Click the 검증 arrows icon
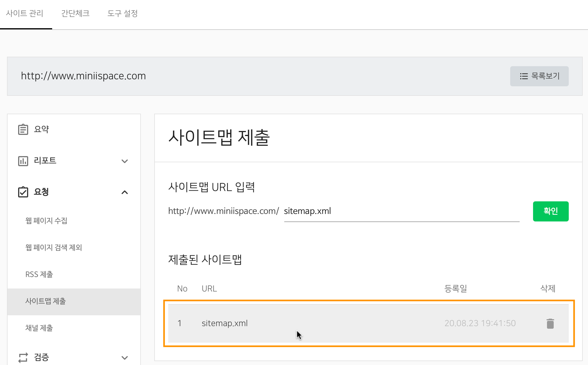The image size is (588, 365). 23,357
